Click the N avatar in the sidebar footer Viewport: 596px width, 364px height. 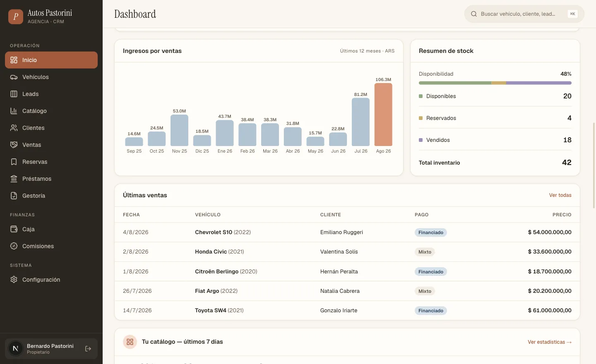(16, 349)
